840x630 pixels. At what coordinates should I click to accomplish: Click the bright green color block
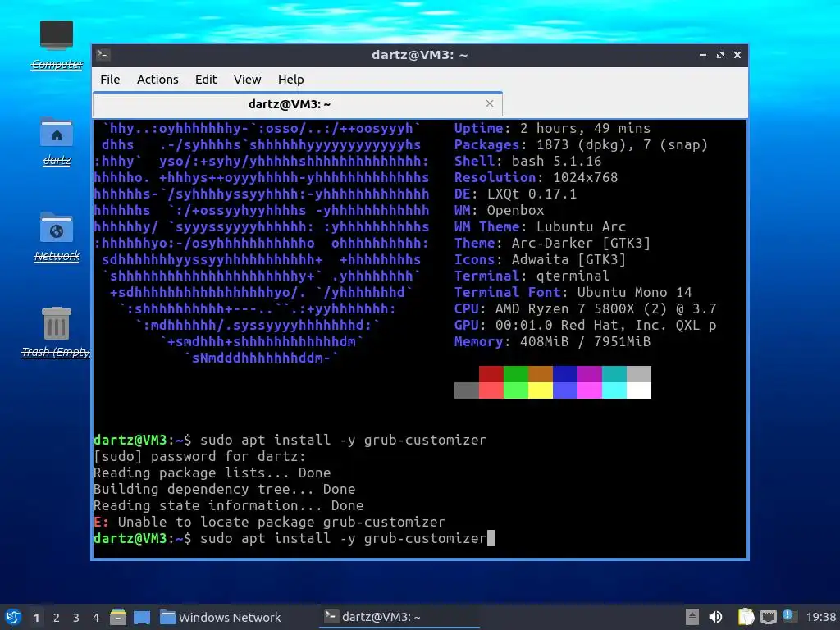[516, 390]
